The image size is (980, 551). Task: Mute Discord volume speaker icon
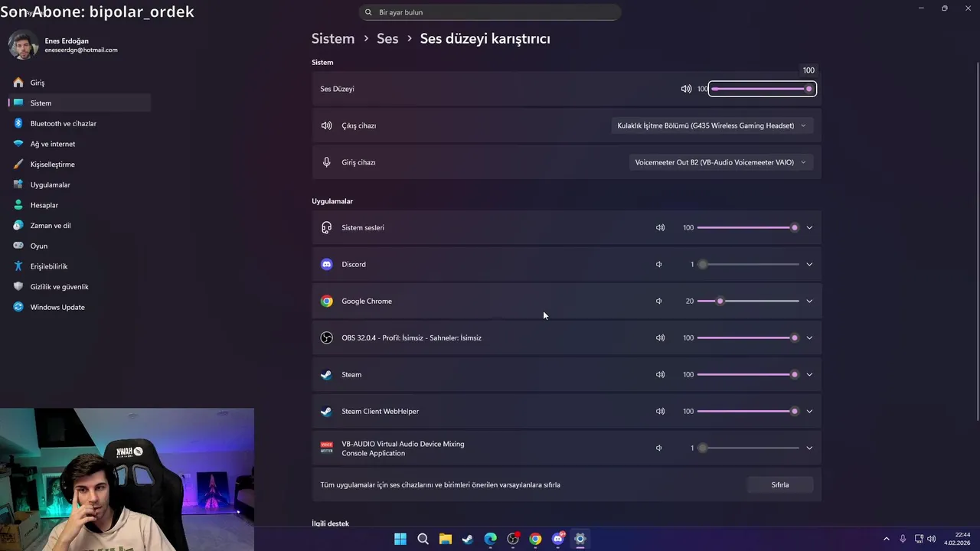[658, 264]
